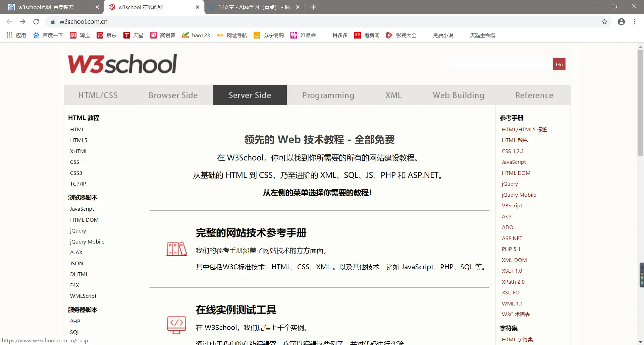This screenshot has height=345, width=644.
Task: Open 网址导航 bookmark
Action: pos(232,35)
